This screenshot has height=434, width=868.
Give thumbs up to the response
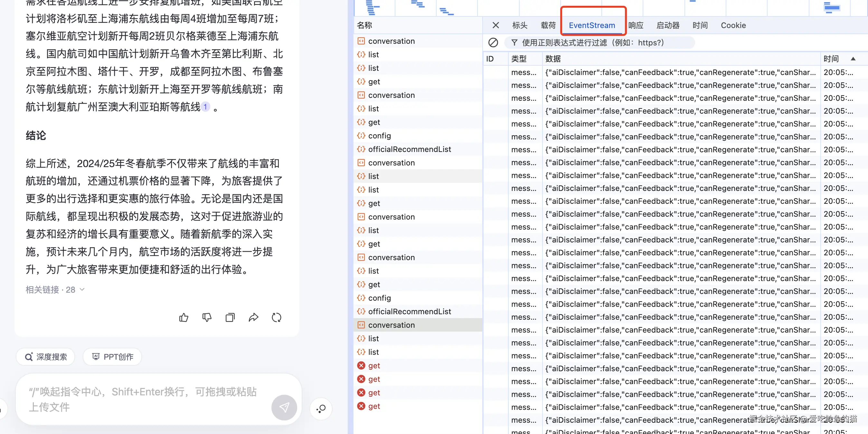pos(183,317)
